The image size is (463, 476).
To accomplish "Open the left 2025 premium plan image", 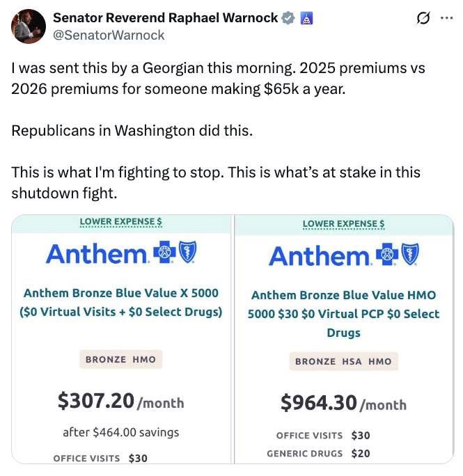I will [x=121, y=339].
